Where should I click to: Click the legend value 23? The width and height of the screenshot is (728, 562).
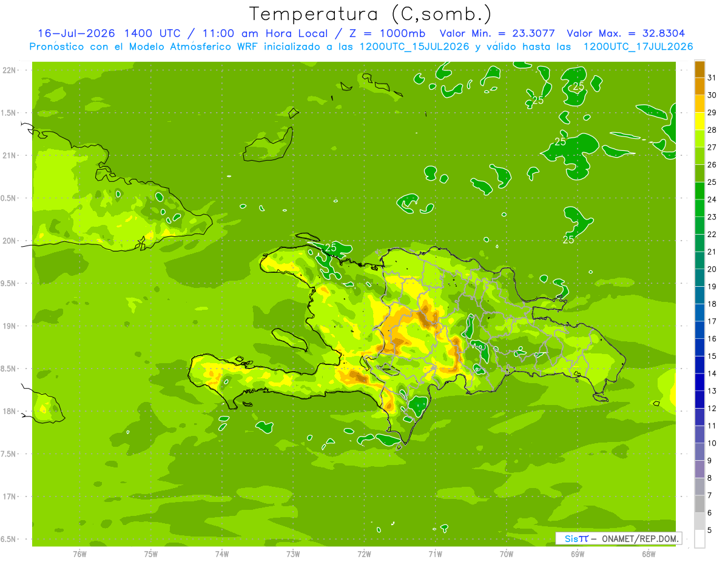click(x=712, y=217)
